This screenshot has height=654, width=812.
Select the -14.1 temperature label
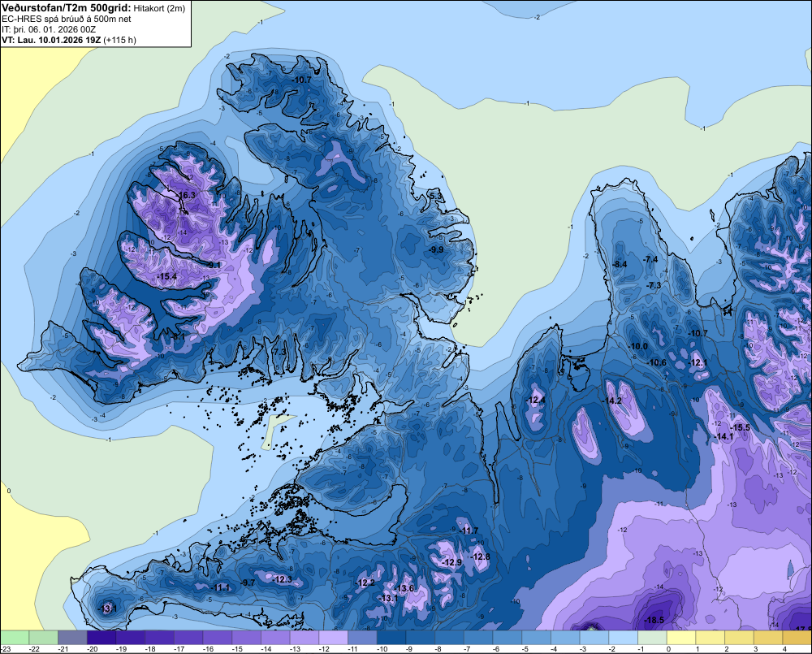click(x=723, y=436)
